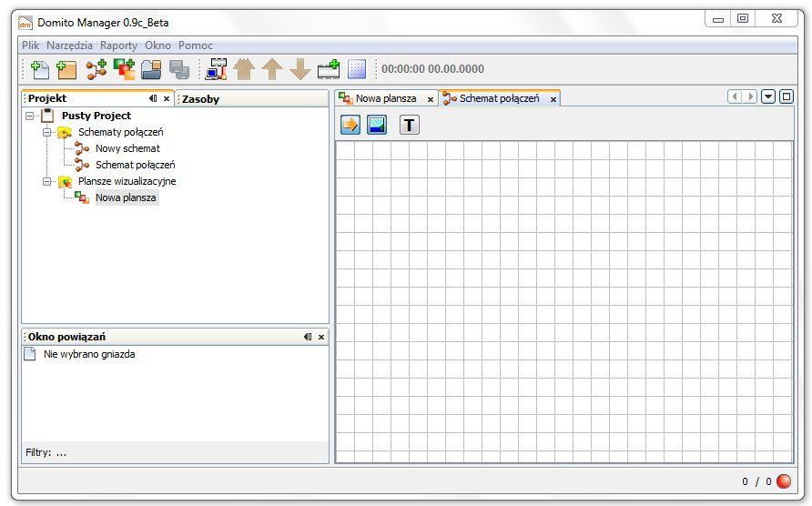Click the orange arrow editor tool

[x=350, y=125]
